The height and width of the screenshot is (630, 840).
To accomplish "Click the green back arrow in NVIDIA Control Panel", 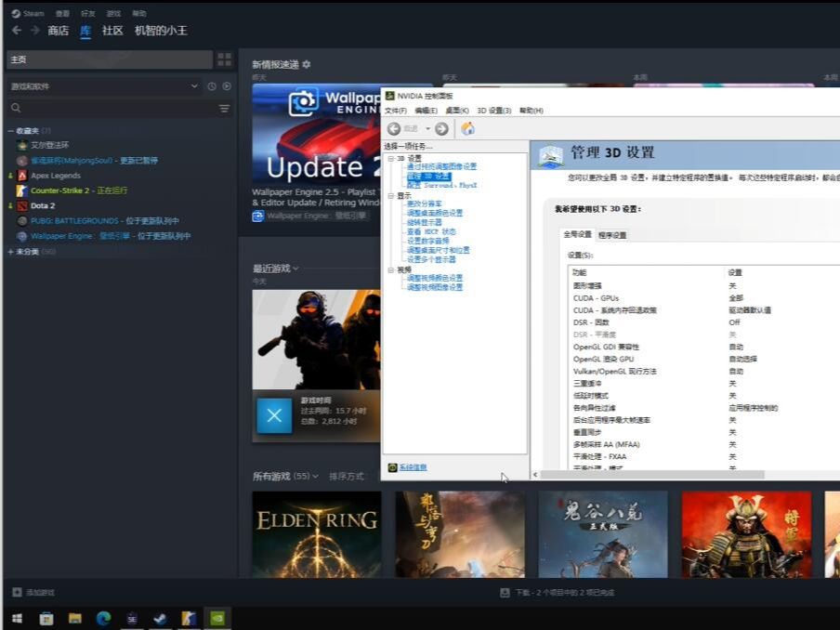I will click(394, 128).
